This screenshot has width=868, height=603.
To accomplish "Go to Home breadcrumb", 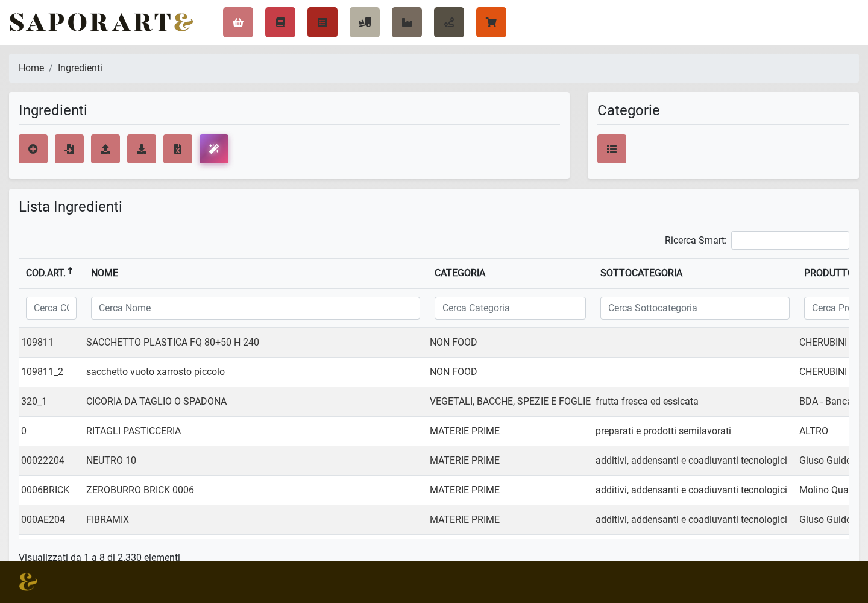I will 31,68.
